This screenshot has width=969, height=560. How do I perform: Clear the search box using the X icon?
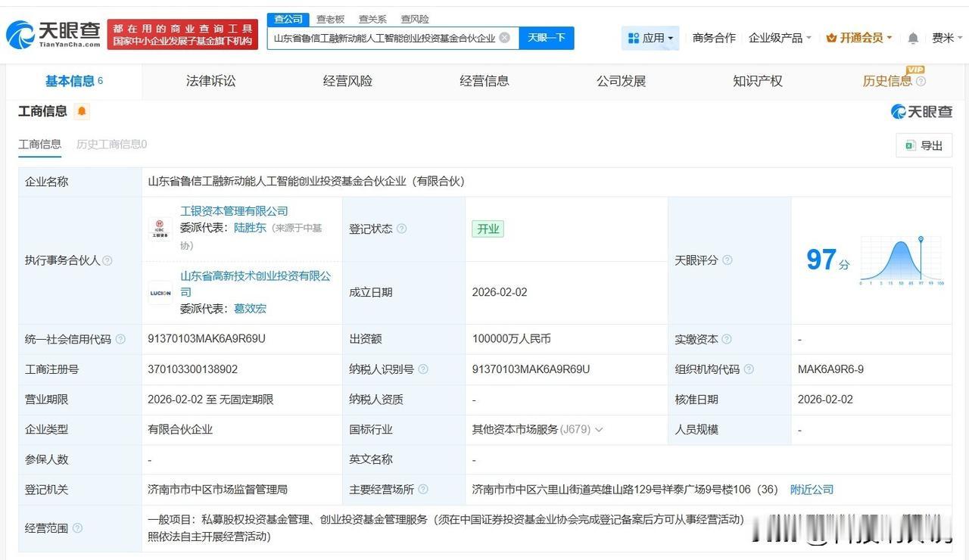tap(506, 38)
